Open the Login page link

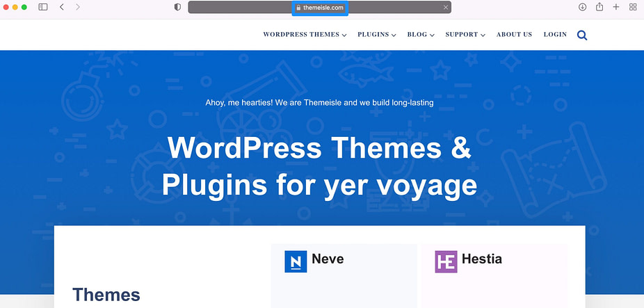point(555,35)
